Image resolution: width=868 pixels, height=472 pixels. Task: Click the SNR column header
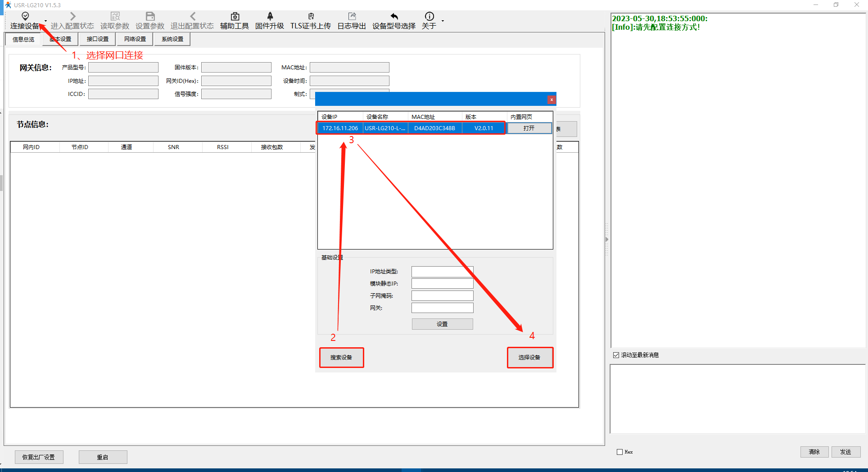tap(178, 147)
